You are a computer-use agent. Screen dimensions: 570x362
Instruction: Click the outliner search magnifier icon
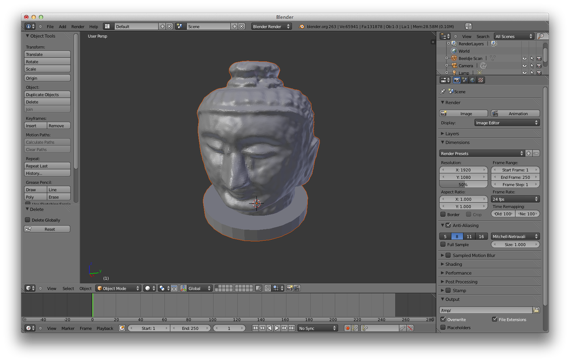coord(542,36)
